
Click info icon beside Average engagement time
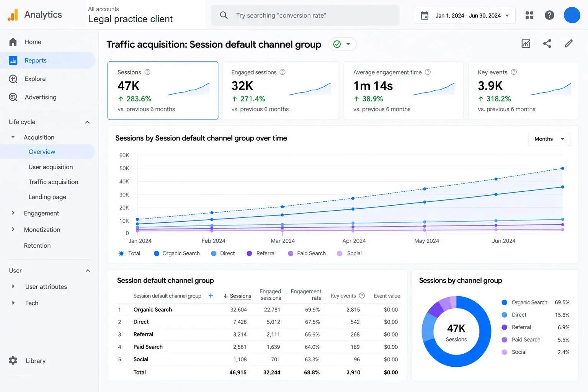pos(428,72)
